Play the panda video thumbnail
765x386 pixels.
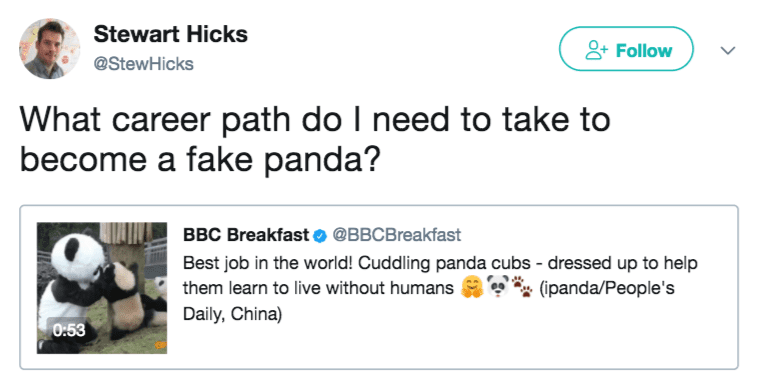102,288
